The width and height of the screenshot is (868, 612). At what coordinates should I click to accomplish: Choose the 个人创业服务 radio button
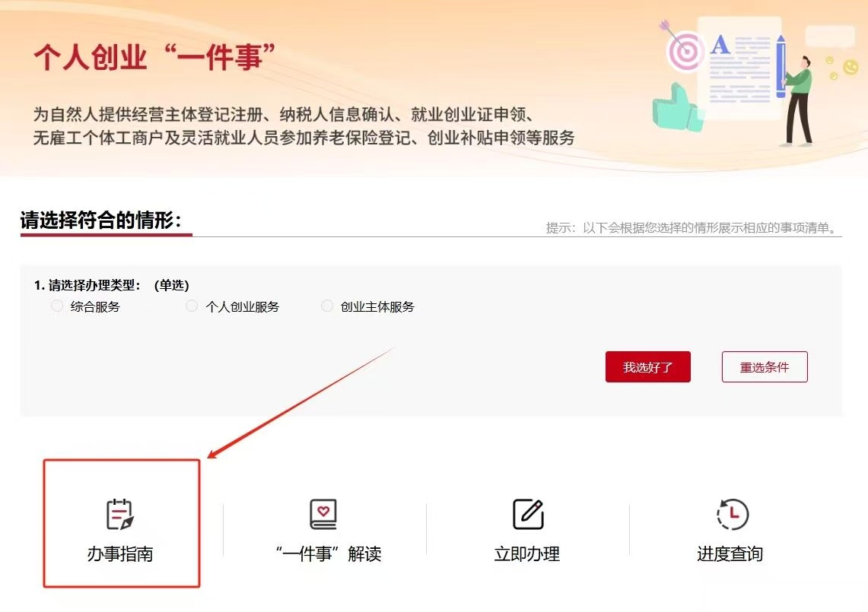192,306
